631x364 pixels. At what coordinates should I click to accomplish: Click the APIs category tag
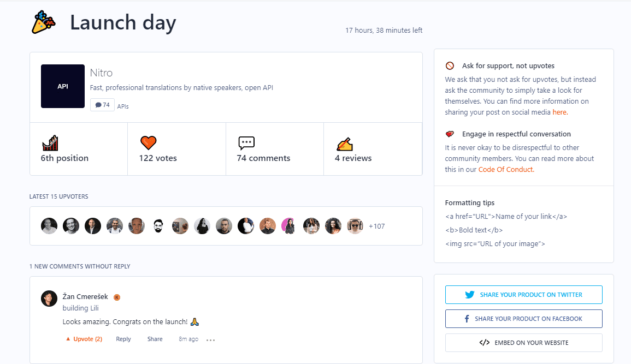click(122, 106)
